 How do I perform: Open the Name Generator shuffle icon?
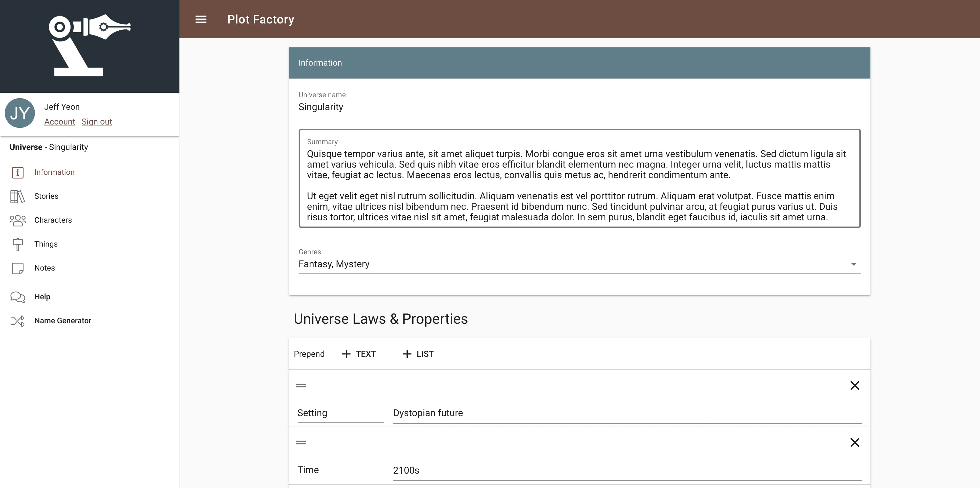point(17,321)
